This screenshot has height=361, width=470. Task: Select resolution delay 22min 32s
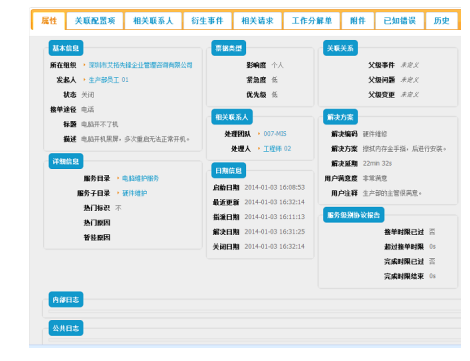pyautogui.click(x=377, y=163)
